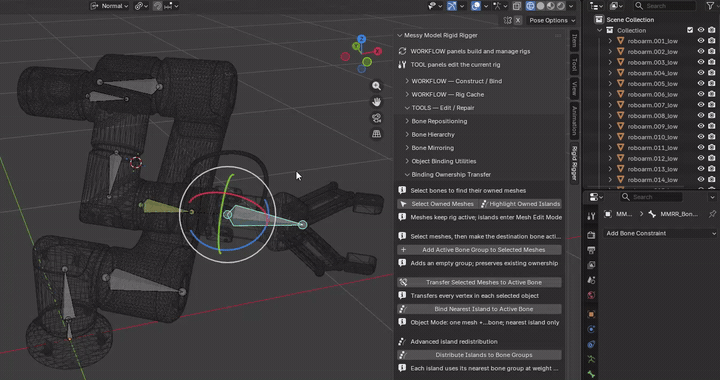This screenshot has height=380, width=720.
Task: Click the Z axis blue gizmo dot
Action: (x=362, y=39)
